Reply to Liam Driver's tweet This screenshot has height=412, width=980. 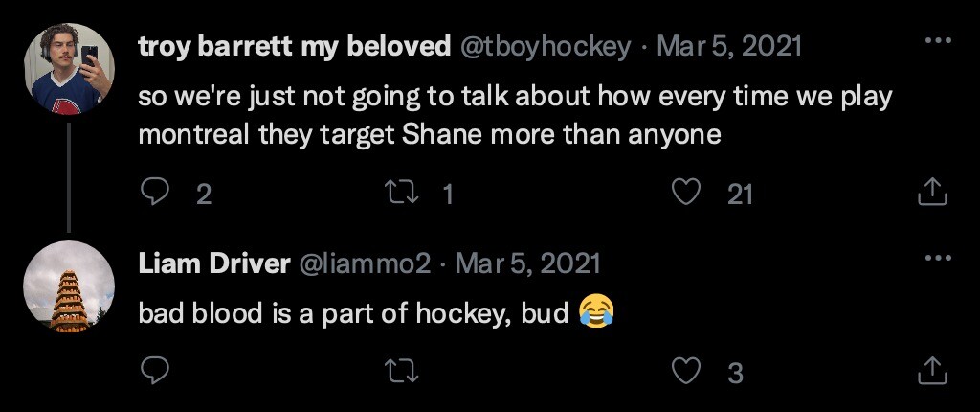155,370
